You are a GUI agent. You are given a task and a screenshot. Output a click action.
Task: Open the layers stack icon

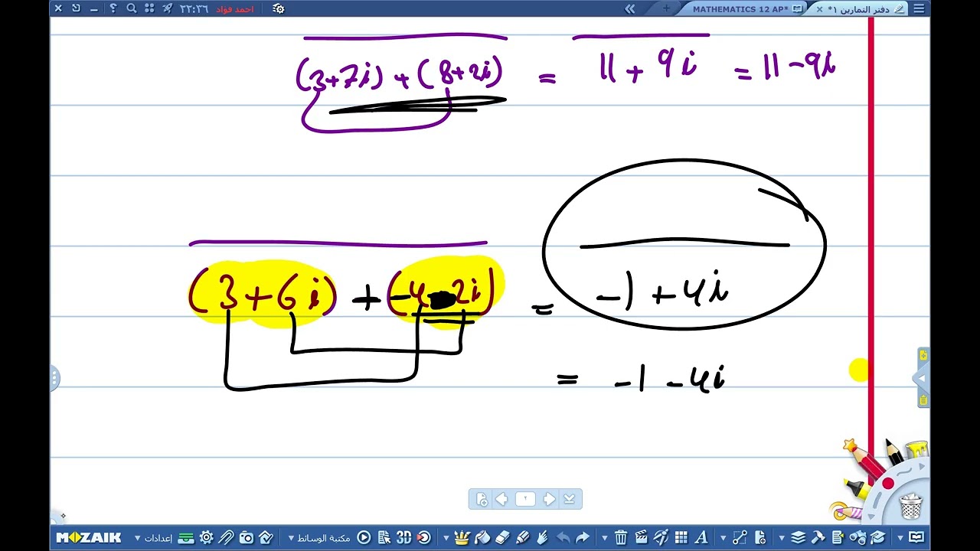799,538
